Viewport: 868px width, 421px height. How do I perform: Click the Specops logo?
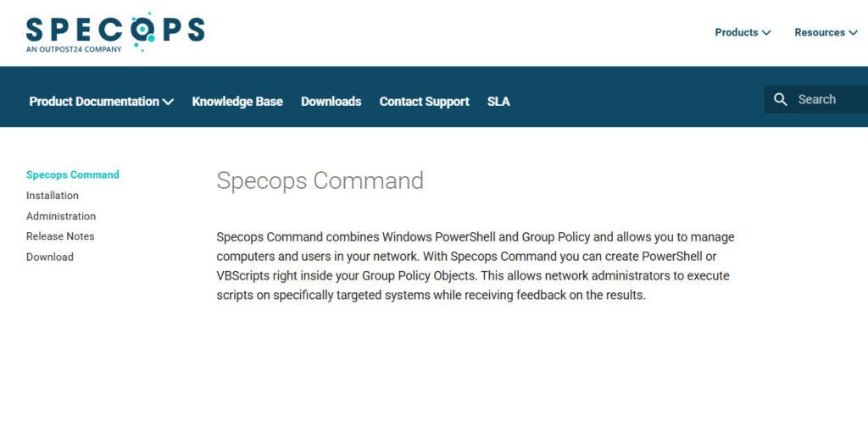point(115,29)
